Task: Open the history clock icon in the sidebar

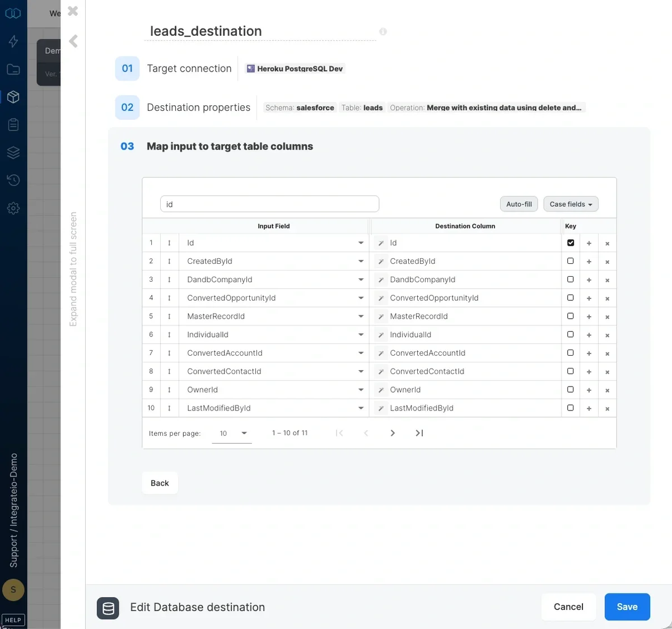Action: pyautogui.click(x=13, y=180)
